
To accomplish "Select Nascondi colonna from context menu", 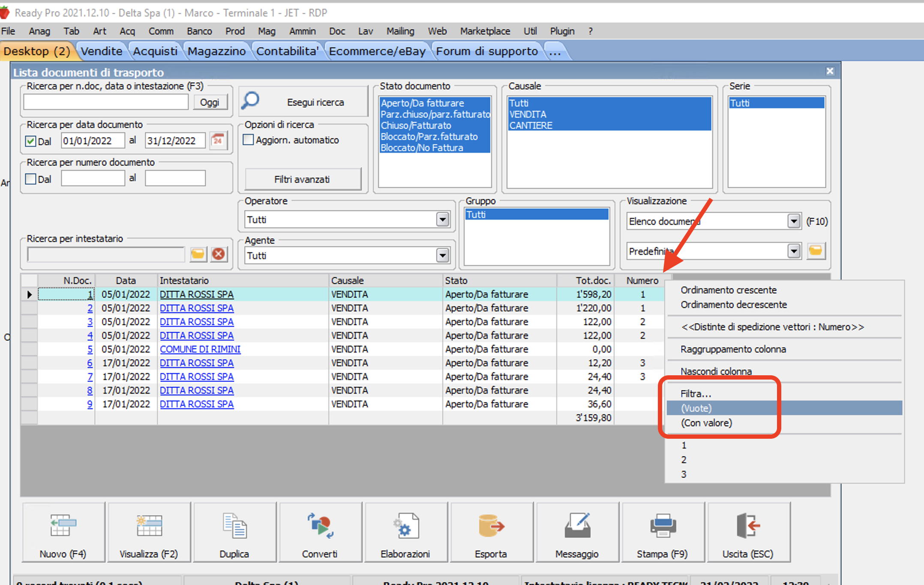I will coord(716,371).
